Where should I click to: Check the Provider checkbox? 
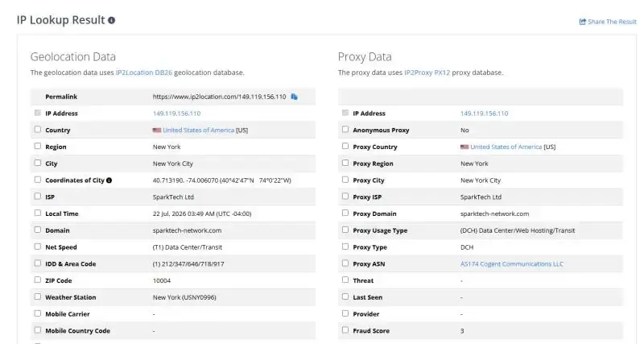345,313
